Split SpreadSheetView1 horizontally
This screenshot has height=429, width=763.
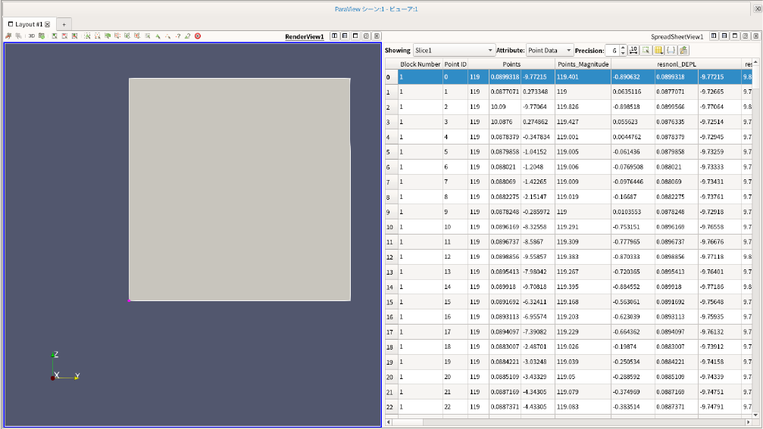(x=714, y=36)
